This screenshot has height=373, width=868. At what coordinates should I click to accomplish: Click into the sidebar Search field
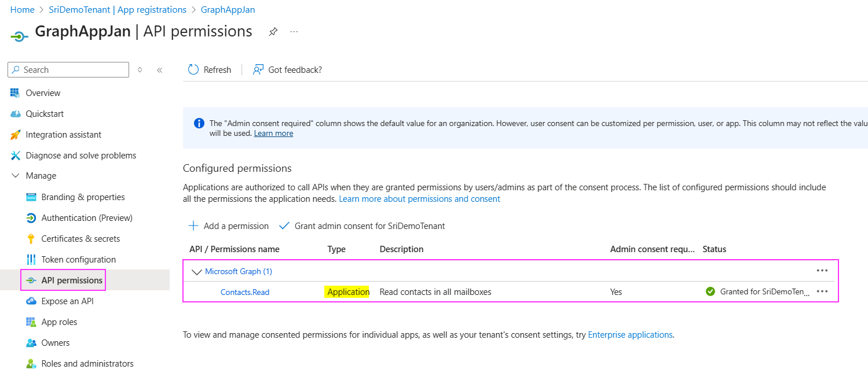tap(68, 69)
